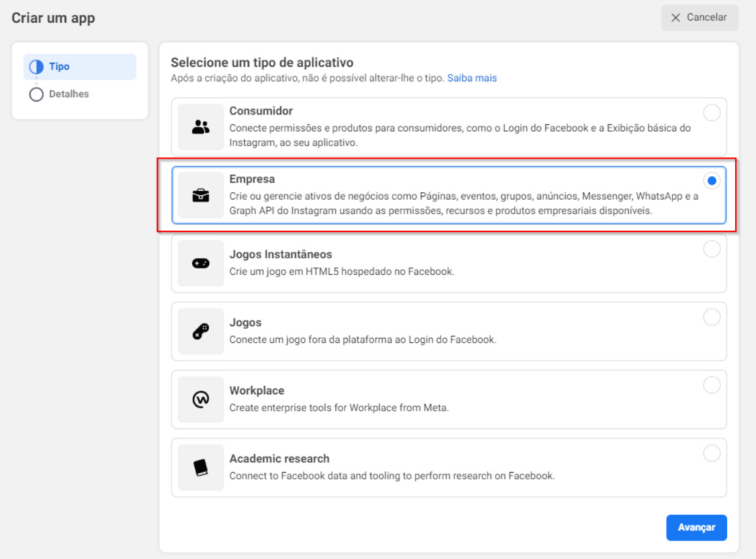This screenshot has height=559, width=756.
Task: Click the Jogos Instantâneos gamepad icon
Action: (201, 263)
